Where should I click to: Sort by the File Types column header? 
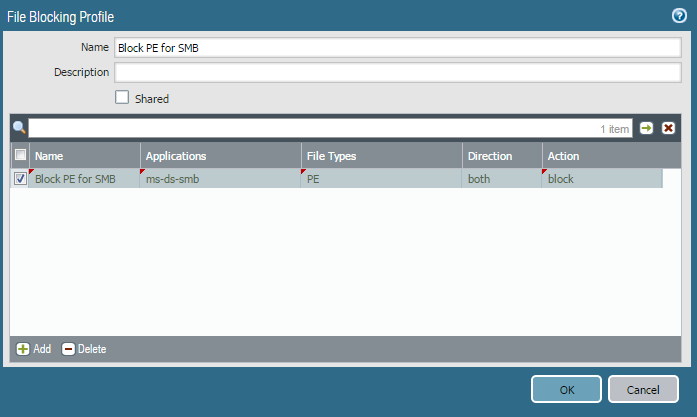point(382,156)
